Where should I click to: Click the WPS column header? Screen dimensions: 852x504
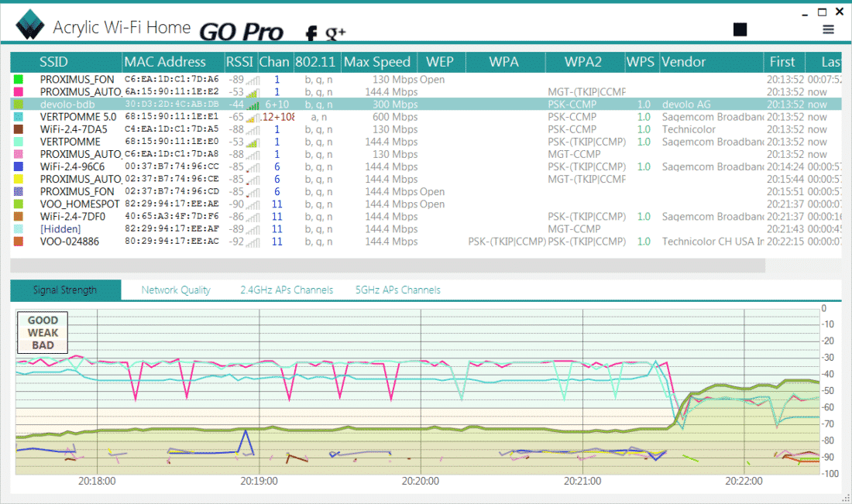coord(641,62)
